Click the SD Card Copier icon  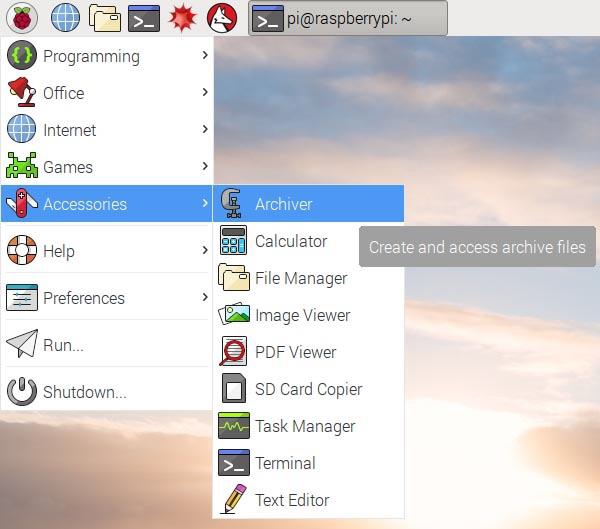pyautogui.click(x=234, y=388)
